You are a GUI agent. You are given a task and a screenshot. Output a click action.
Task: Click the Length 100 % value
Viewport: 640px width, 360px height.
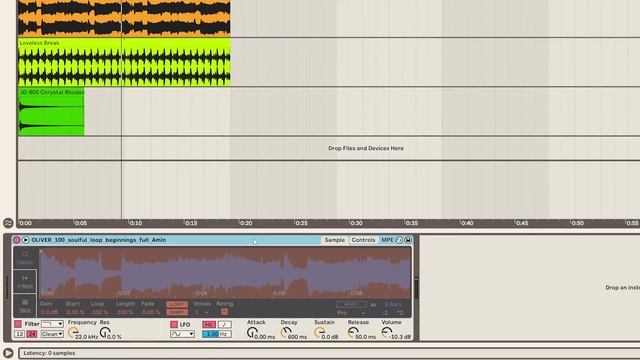point(125,312)
